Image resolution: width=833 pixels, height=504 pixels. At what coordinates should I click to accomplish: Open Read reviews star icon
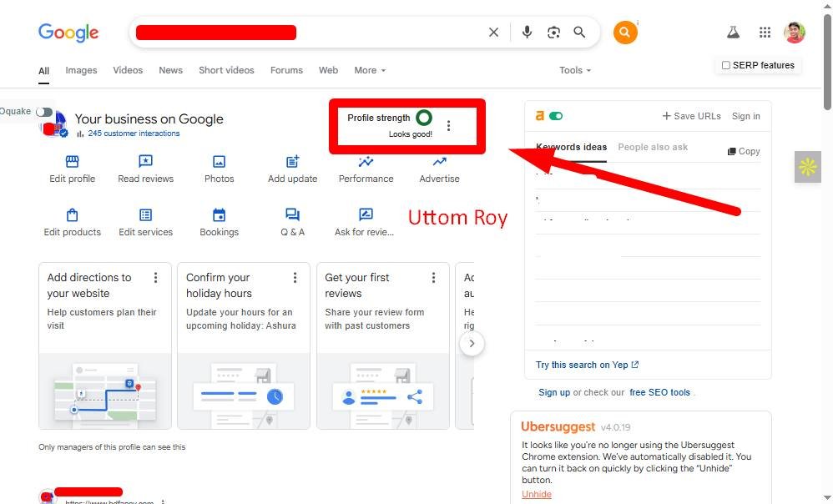pos(145,162)
